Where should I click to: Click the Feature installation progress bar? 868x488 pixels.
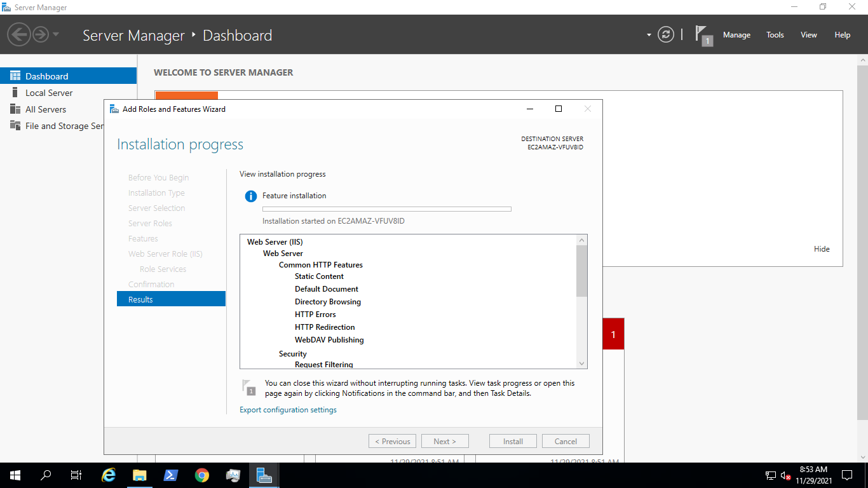pyautogui.click(x=386, y=208)
